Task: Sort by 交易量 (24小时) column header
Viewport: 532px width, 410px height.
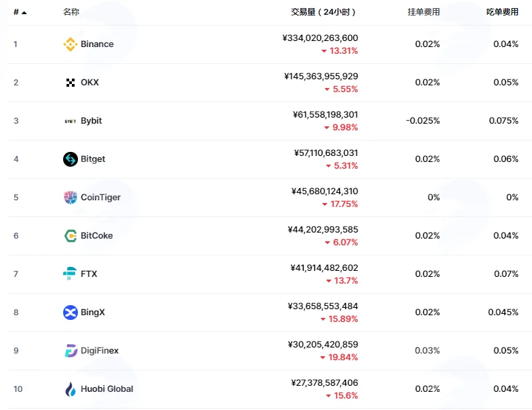Action: 323,12
